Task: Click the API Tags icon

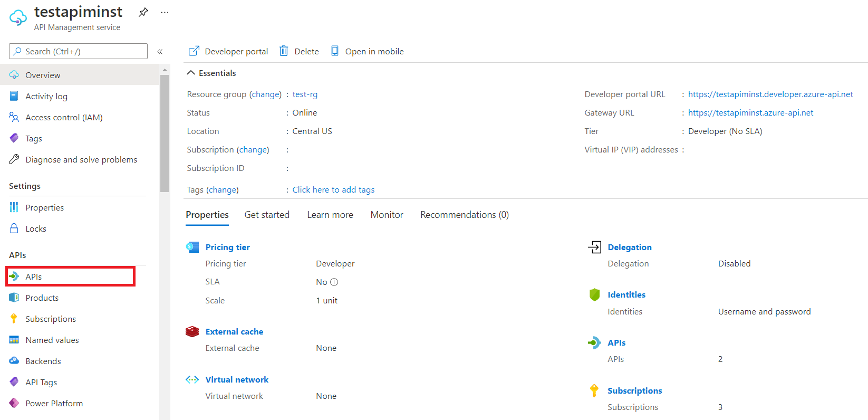Action: coord(14,382)
